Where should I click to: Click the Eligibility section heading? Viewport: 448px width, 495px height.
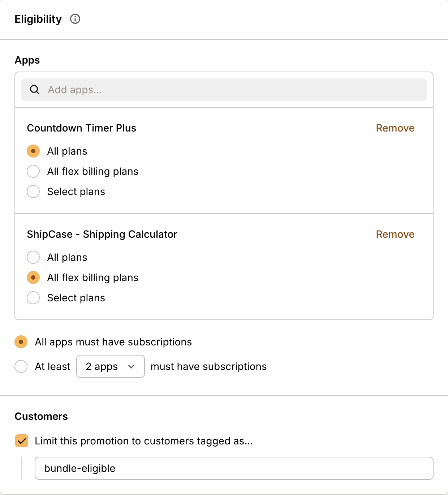(x=38, y=19)
